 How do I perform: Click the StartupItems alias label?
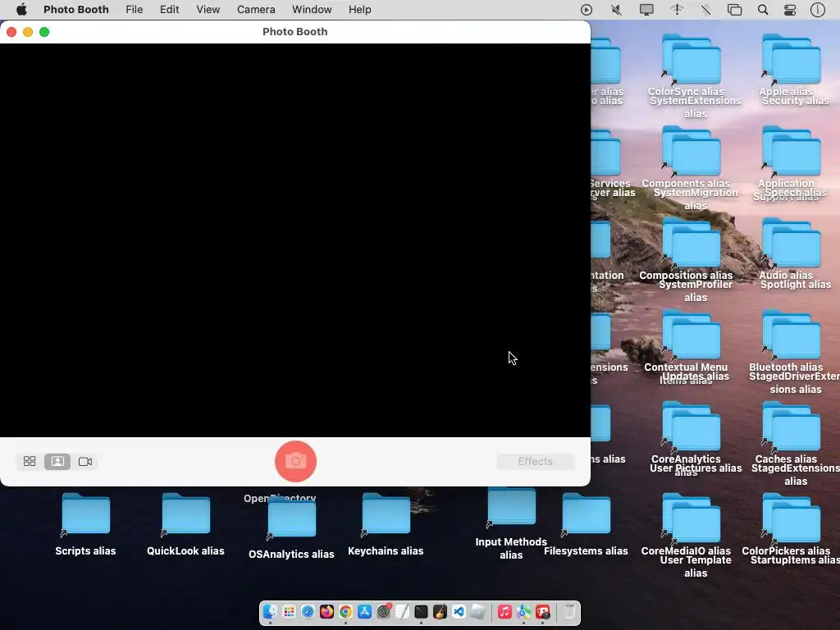796,560
